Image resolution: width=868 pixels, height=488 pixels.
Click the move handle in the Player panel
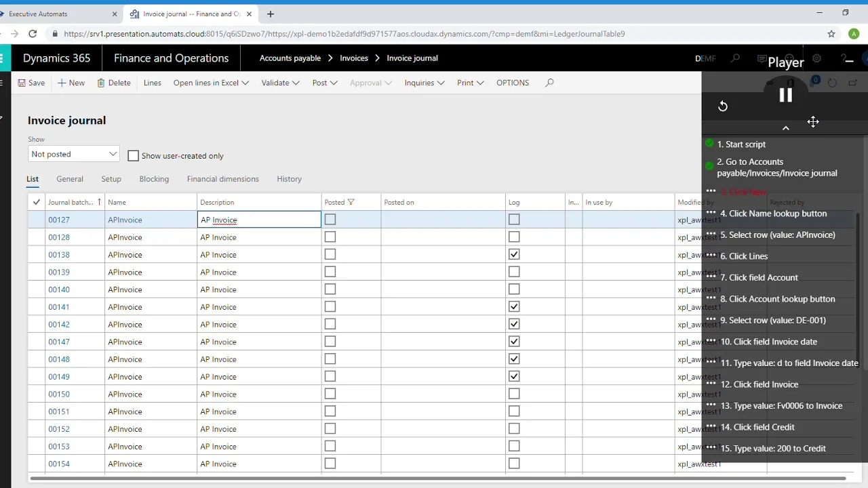pyautogui.click(x=813, y=121)
